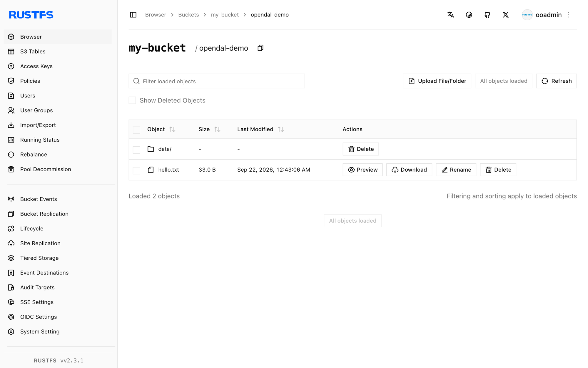Preview hello.txt file
Screen dimensions: 588x368
pos(363,170)
